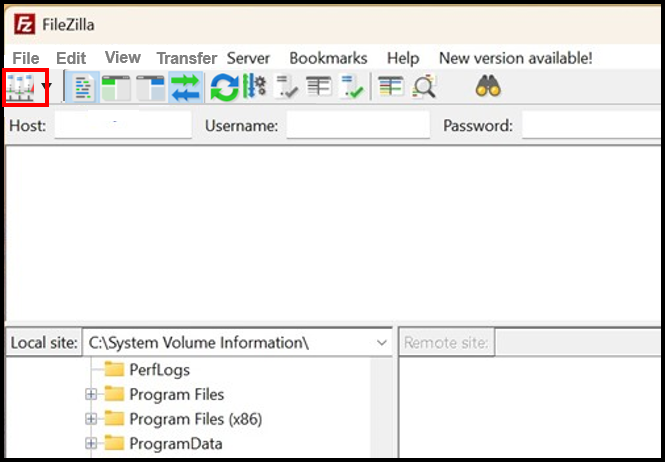Select the PerfLogs folder
This screenshot has width=665, height=462.
coord(147,370)
